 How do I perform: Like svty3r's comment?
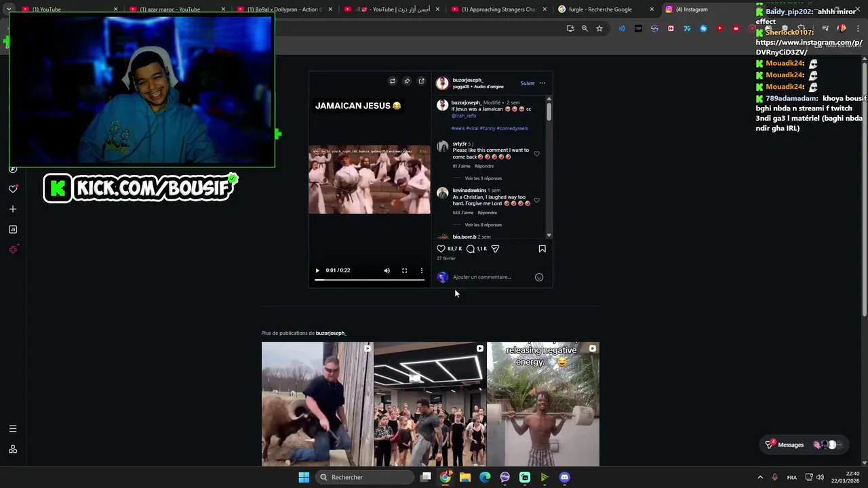(x=536, y=154)
